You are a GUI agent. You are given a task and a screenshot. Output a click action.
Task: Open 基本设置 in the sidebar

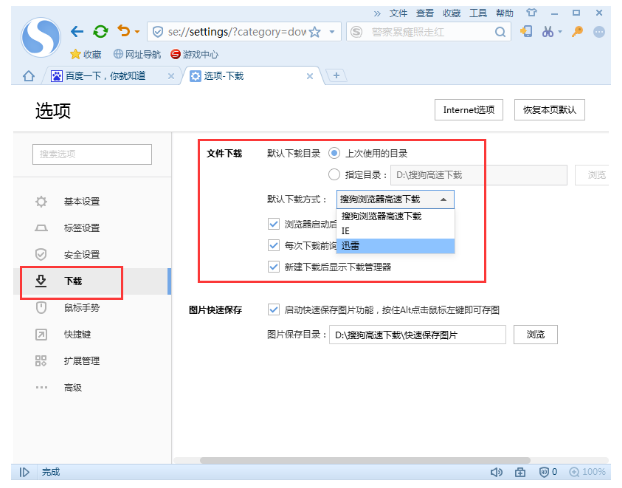tap(82, 202)
